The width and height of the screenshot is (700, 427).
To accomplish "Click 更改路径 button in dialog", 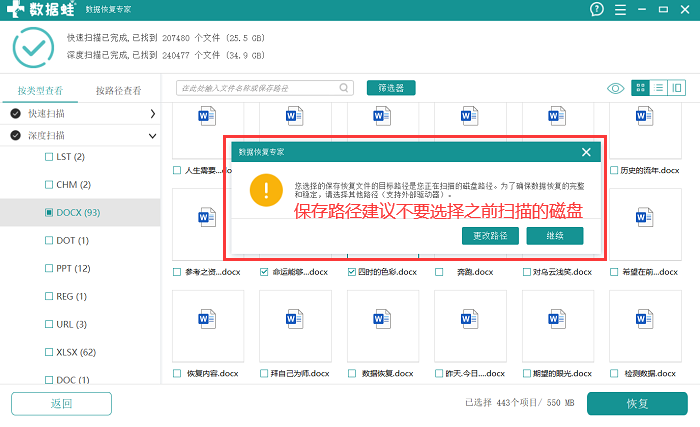I will click(x=490, y=236).
